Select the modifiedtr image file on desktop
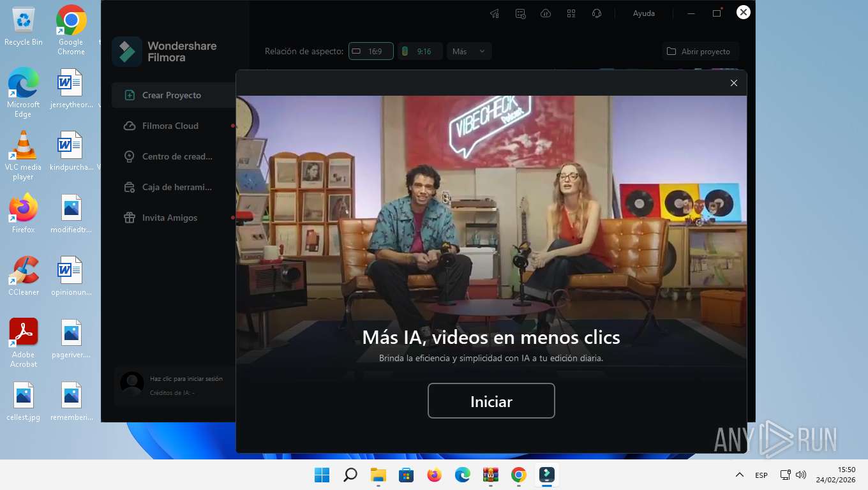Image resolution: width=868 pixels, height=490 pixels. 71,213
